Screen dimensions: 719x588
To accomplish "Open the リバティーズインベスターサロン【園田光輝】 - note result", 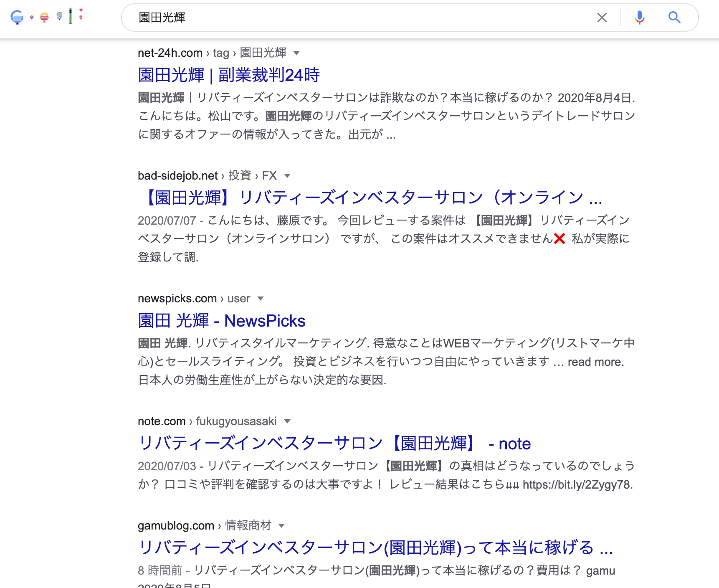I will (334, 444).
